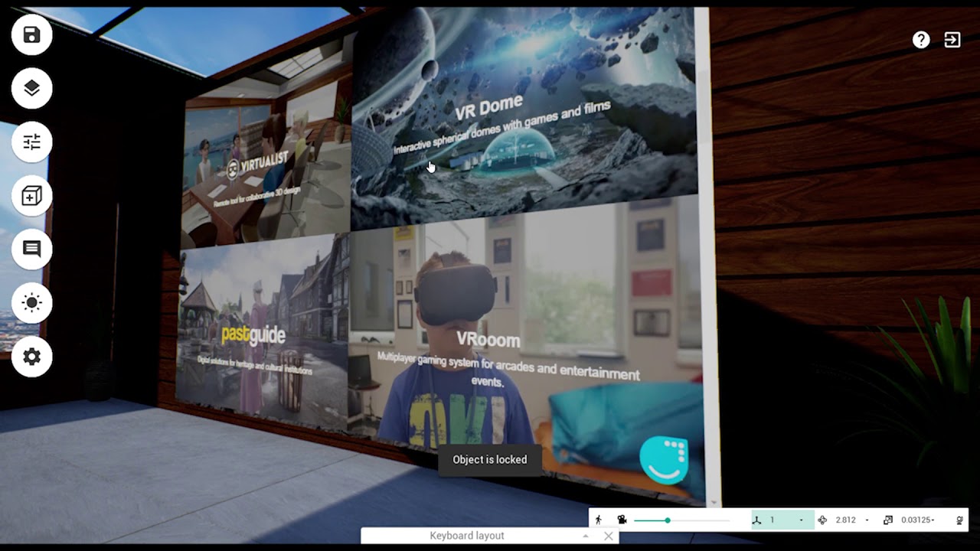
Task: Open the gear settings icon
Action: tap(31, 357)
